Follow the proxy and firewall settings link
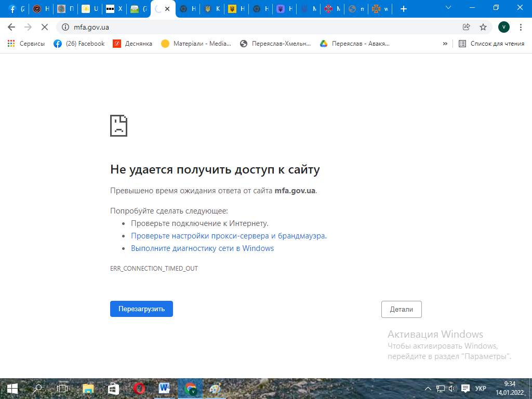The image size is (532, 399). pos(229,236)
